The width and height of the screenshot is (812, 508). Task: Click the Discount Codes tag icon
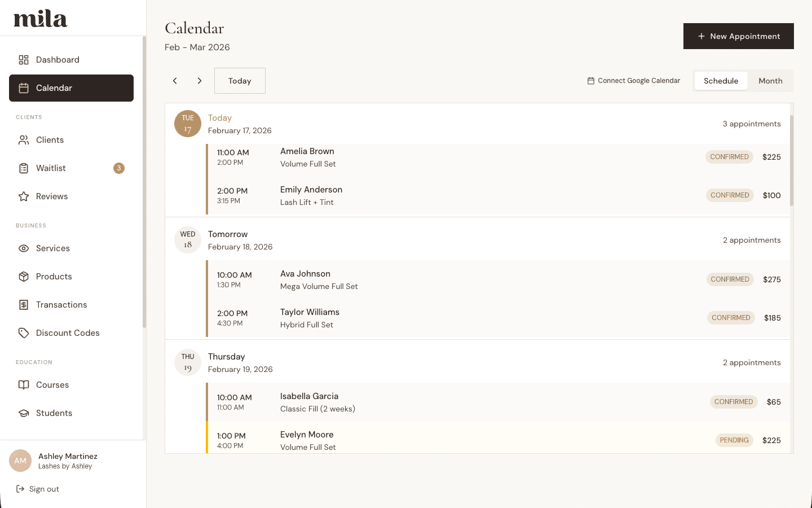24,333
